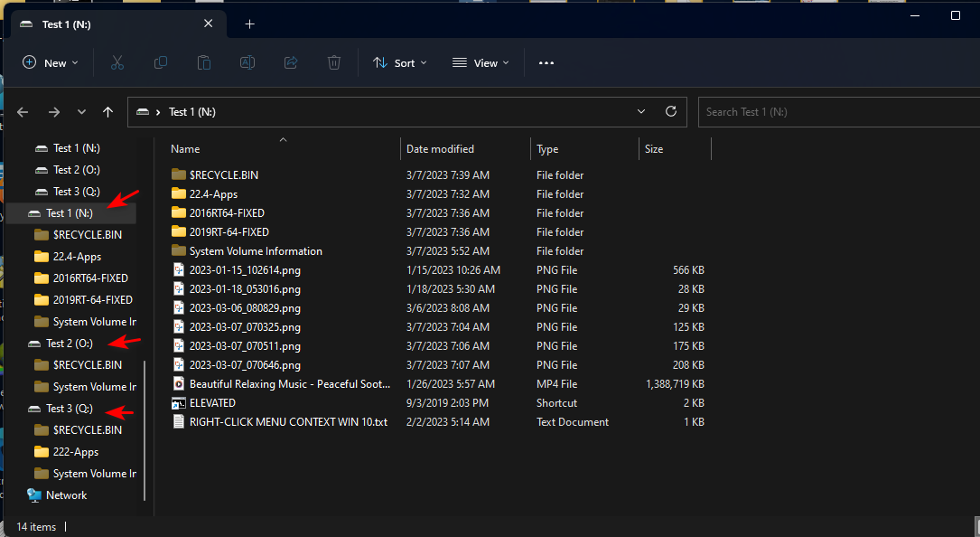This screenshot has height=537, width=980.
Task: Click Test 1 (N:) breadcrumb in address bar
Action: (191, 112)
